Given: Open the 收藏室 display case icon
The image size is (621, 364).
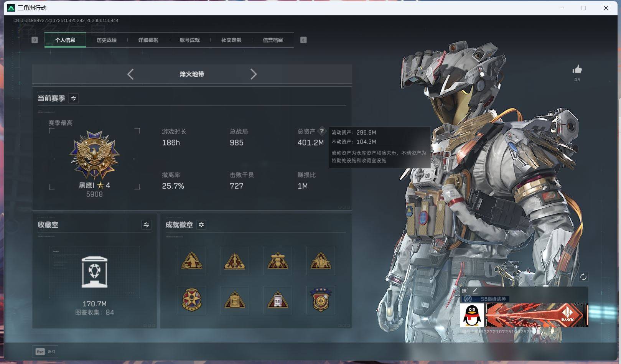Looking at the screenshot, I should [x=95, y=272].
